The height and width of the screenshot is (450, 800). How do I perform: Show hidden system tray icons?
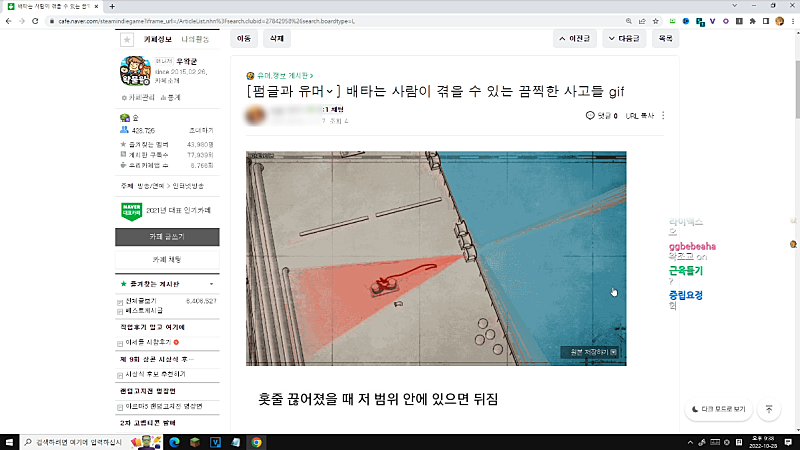(x=690, y=442)
